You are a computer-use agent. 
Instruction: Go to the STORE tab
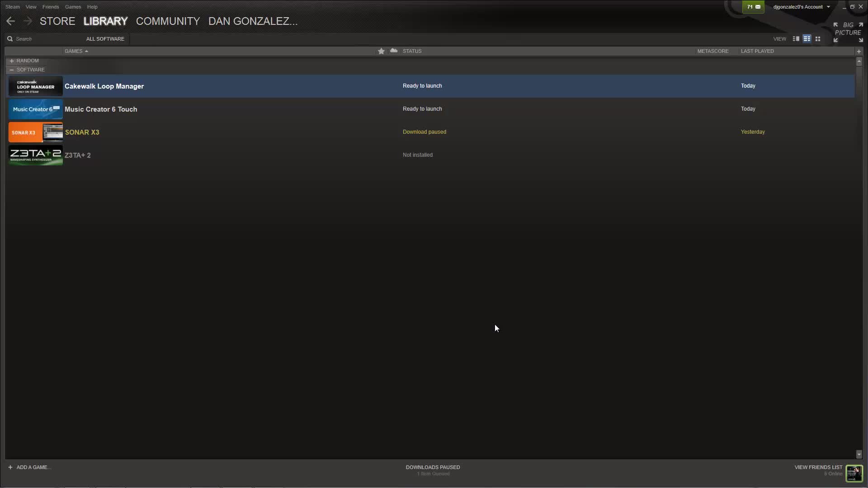pos(57,21)
